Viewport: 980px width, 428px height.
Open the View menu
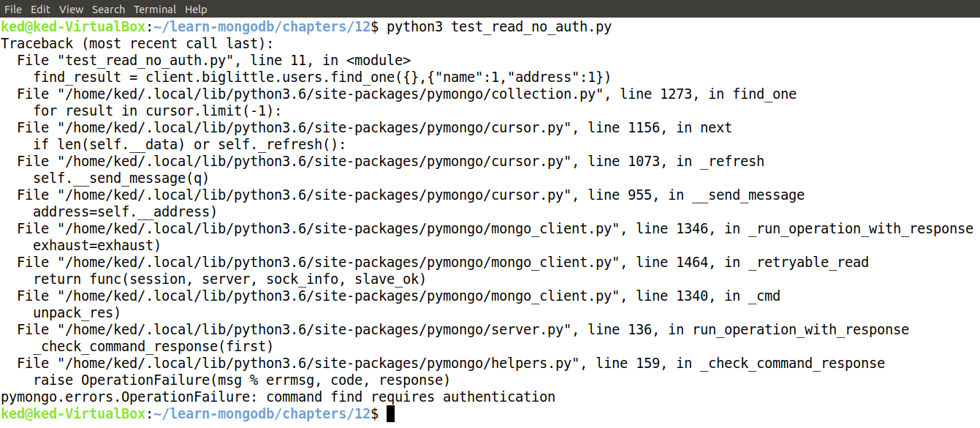point(71,10)
